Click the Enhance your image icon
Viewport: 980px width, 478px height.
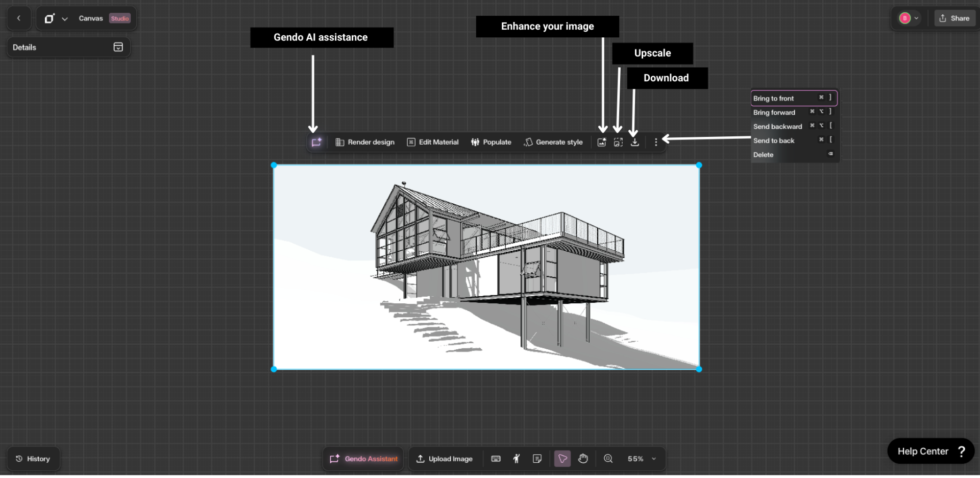(x=602, y=142)
